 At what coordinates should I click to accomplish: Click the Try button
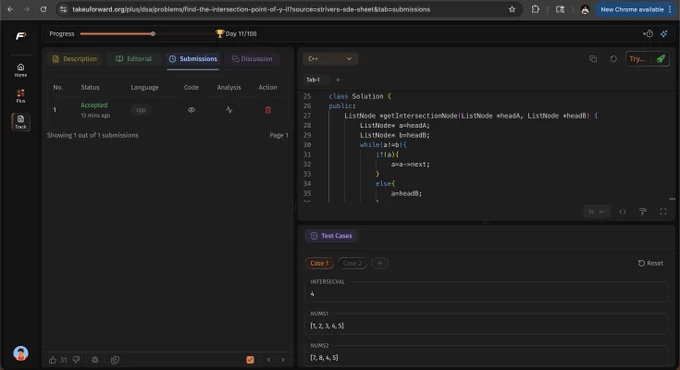tap(638, 59)
